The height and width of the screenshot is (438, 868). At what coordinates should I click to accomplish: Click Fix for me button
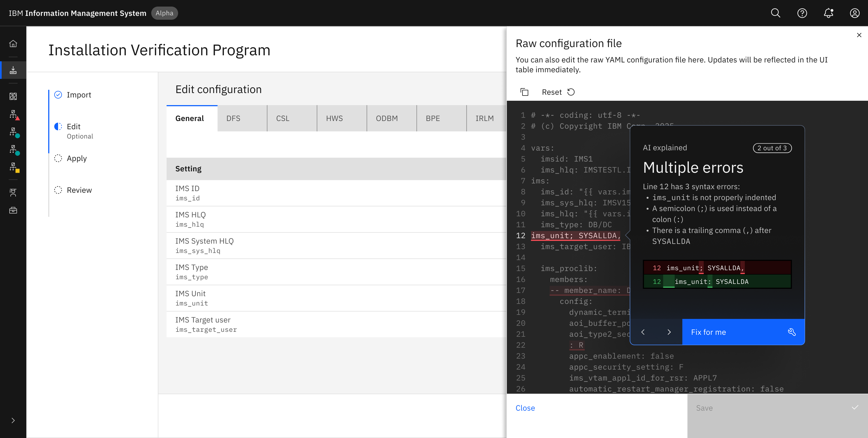[x=743, y=332]
